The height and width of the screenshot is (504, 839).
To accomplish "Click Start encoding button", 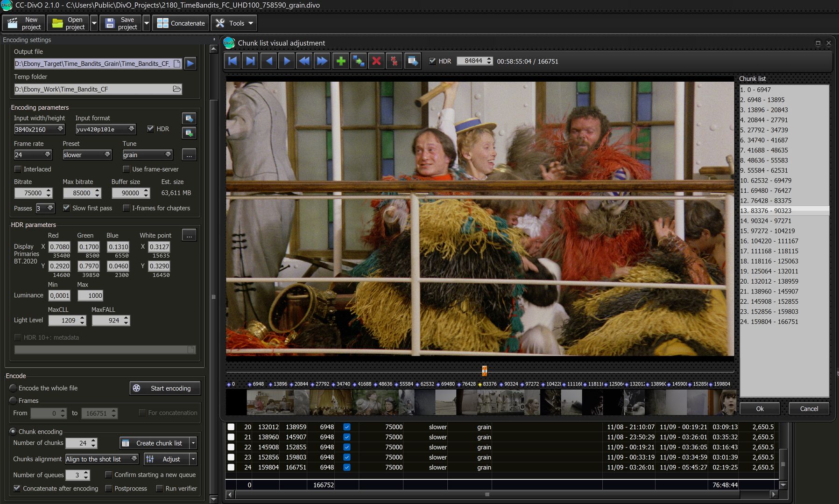I will (x=165, y=388).
